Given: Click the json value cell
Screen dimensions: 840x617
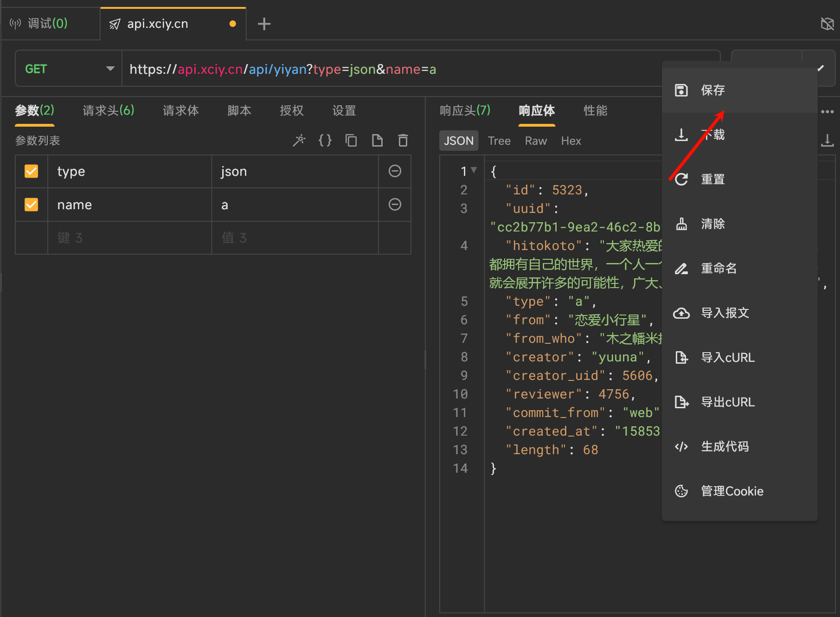Looking at the screenshot, I should coord(295,172).
